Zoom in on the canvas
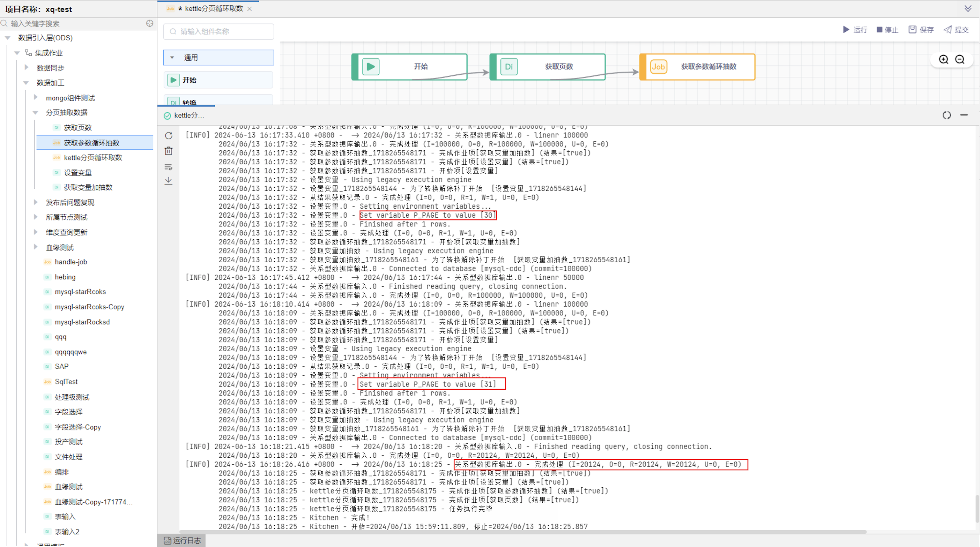The image size is (980, 547). pos(943,59)
